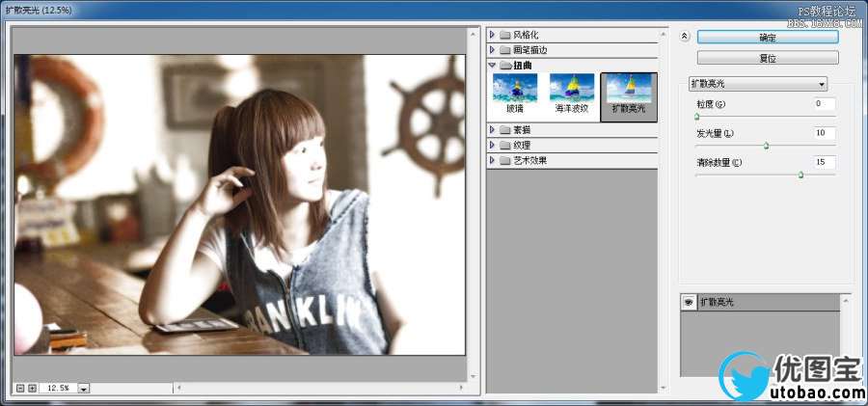This screenshot has width=868, height=406.
Task: Click the 风格化 folder icon
Action: tap(504, 35)
